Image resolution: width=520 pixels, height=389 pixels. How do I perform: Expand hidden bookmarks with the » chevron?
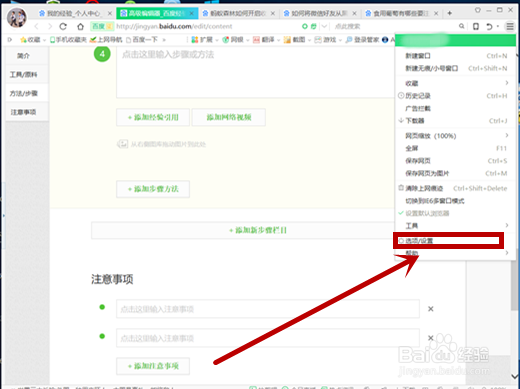164,40
